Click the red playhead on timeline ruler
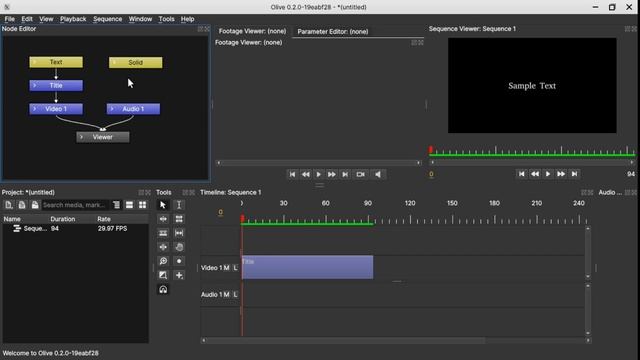The width and height of the screenshot is (640, 360). (242, 219)
